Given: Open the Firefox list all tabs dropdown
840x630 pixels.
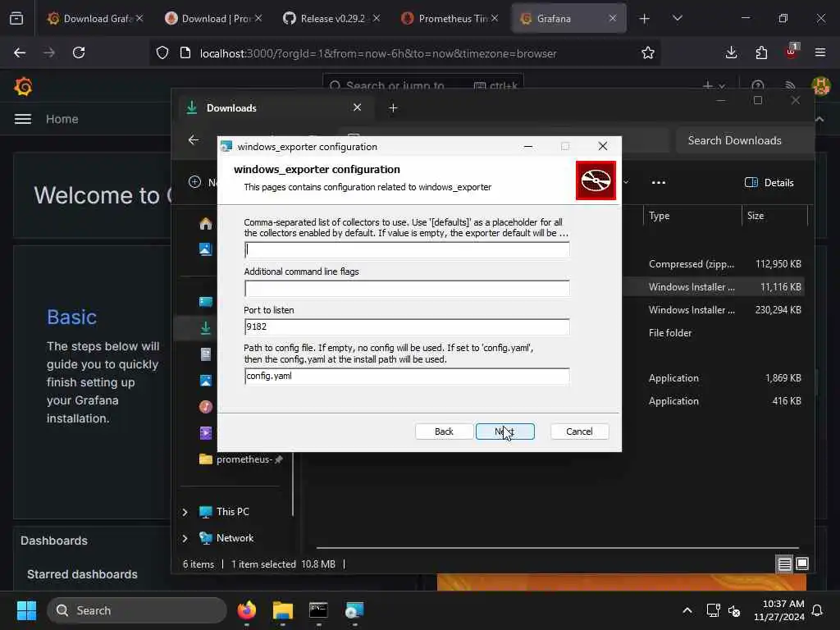Looking at the screenshot, I should pos(678,19).
